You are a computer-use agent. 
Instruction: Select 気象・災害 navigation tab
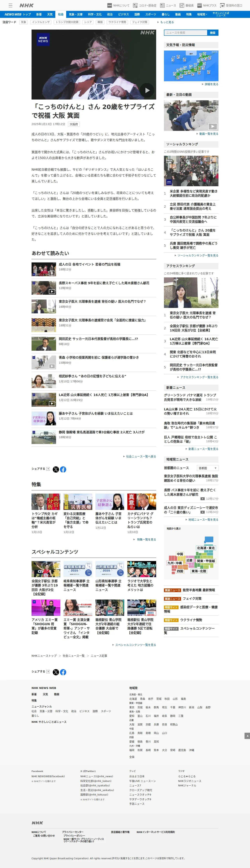[x=76, y=15]
